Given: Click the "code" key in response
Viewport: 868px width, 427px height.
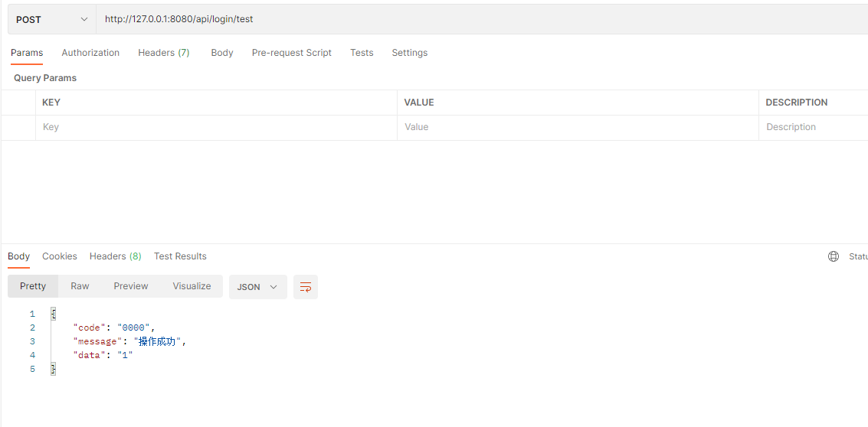Looking at the screenshot, I should [89, 328].
